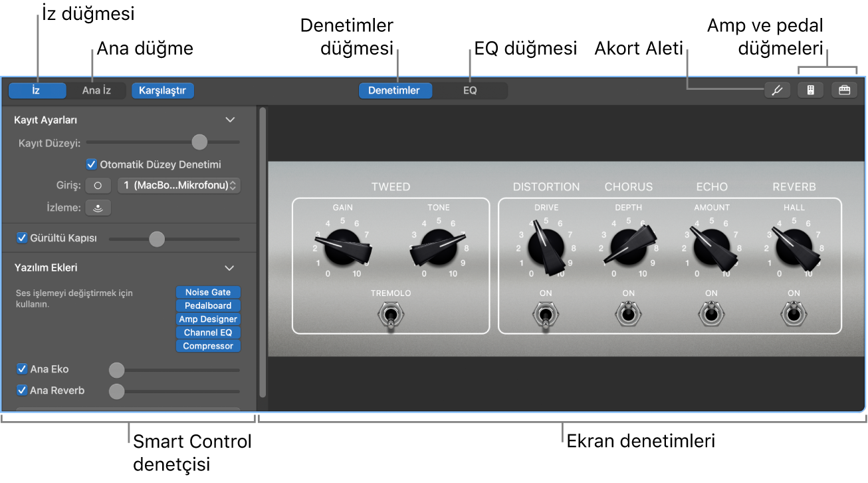Open the Akort Aleti tuner icon

click(x=777, y=89)
